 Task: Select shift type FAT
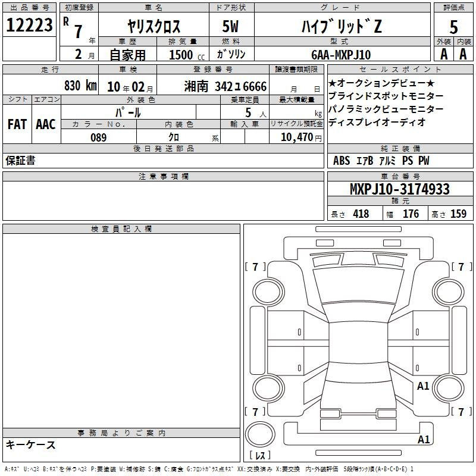17,124
